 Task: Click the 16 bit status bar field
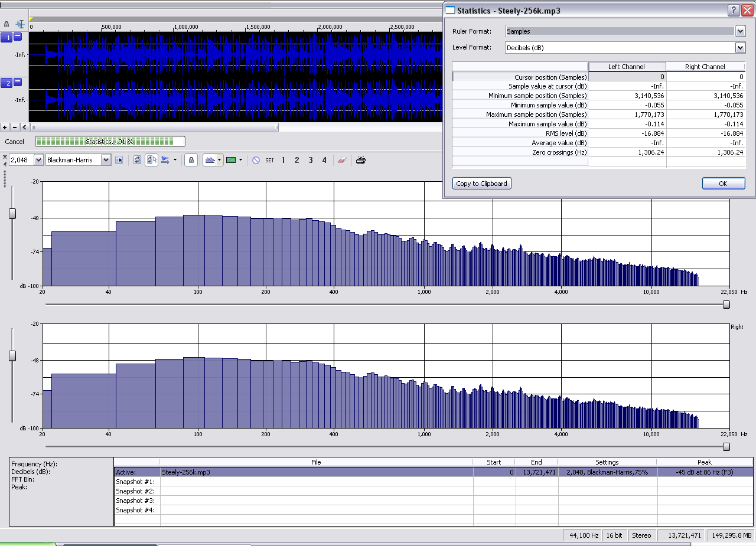tap(614, 535)
